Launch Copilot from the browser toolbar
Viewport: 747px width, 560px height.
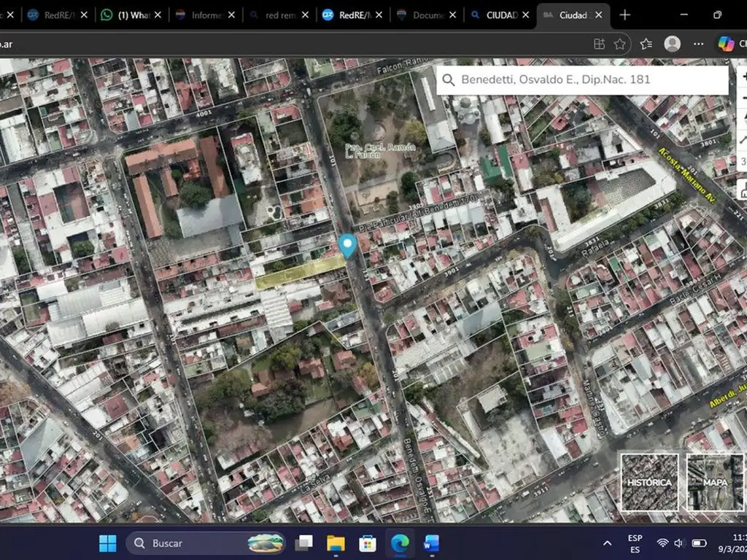tap(726, 44)
